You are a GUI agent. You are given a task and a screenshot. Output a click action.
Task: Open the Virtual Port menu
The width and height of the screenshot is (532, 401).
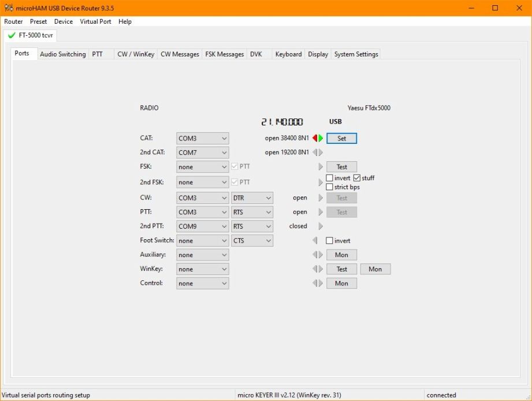(95, 21)
